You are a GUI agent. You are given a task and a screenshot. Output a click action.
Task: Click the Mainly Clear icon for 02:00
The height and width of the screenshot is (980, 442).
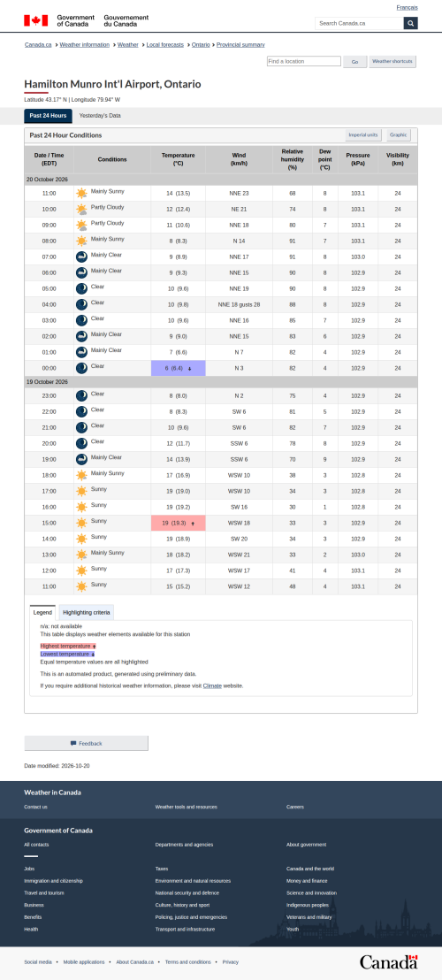point(82,336)
